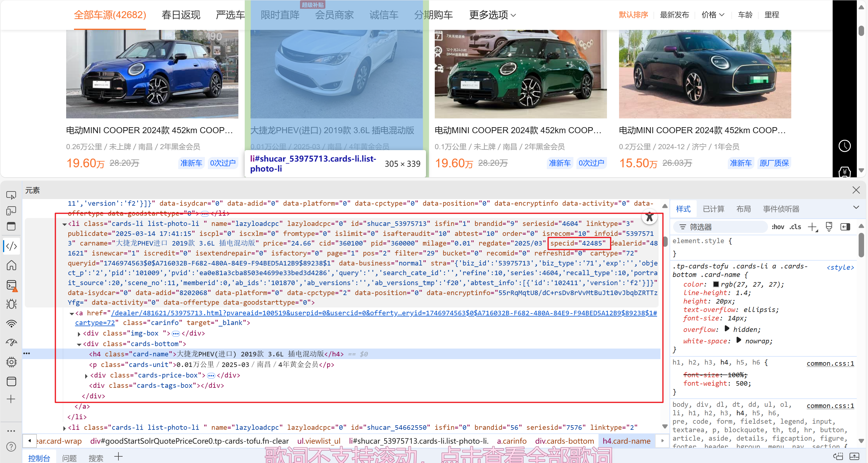Close the DevTools panel

click(856, 190)
